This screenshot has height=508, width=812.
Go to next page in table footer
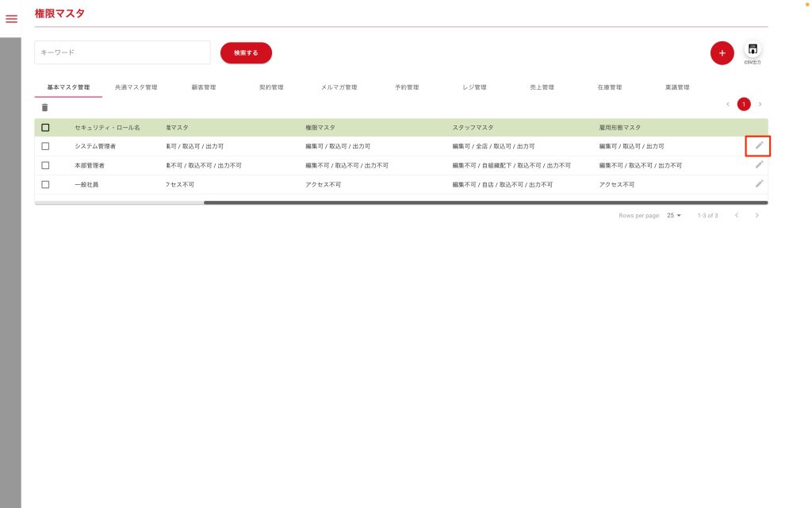click(757, 215)
